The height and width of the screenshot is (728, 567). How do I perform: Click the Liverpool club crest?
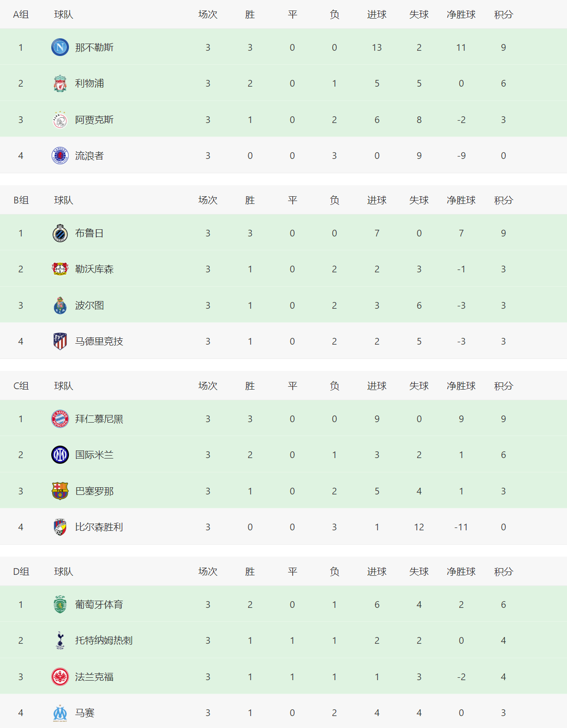click(x=60, y=83)
